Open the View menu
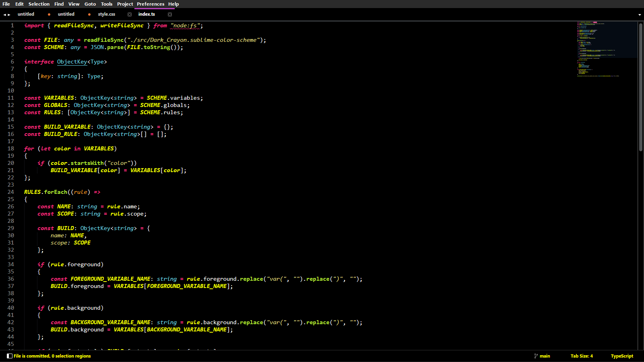The image size is (644, 362). pyautogui.click(x=74, y=4)
